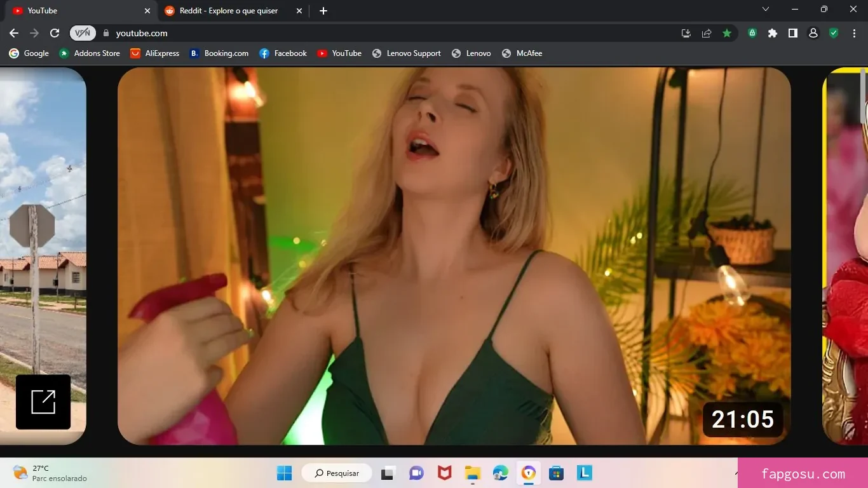Image resolution: width=868 pixels, height=488 pixels.
Task: Open the Lenovo bookmark
Action: click(471, 53)
